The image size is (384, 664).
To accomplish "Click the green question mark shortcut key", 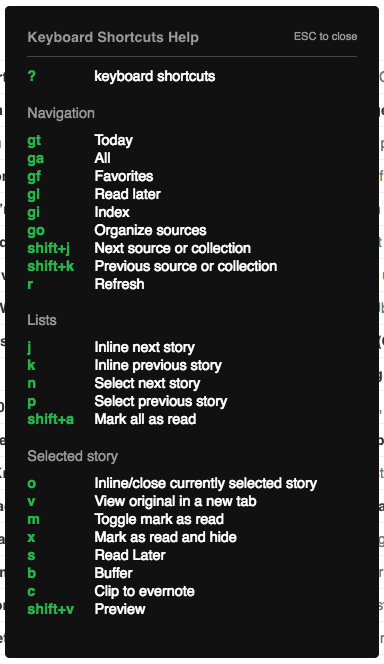I will coord(32,76).
